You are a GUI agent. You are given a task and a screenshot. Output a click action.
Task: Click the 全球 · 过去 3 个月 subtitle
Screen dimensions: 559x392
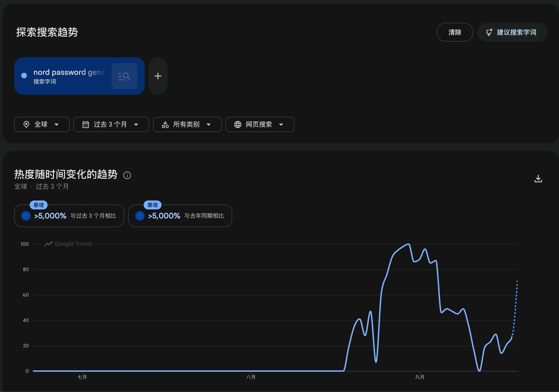[41, 187]
